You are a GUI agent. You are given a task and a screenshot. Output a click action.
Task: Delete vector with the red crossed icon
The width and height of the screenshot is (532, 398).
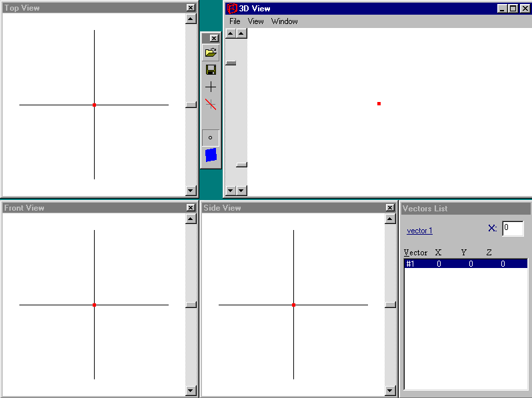click(211, 104)
